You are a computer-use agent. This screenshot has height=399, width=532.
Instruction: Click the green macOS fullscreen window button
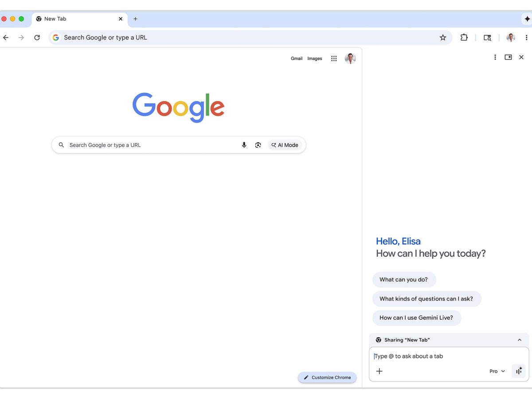point(21,19)
